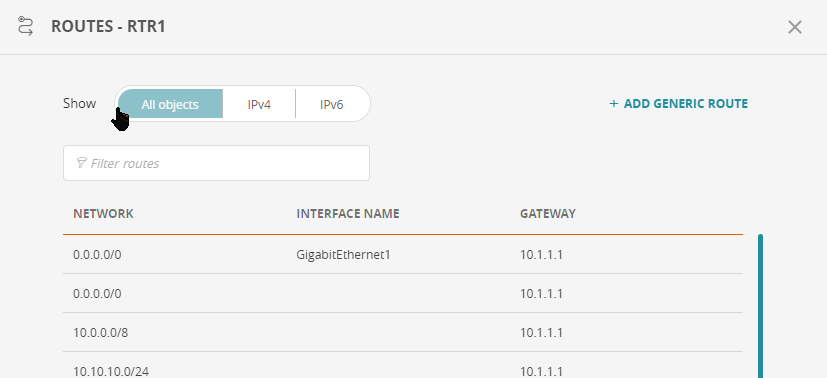This screenshot has width=827, height=378.
Task: Click the vertical scrollbar of routes table
Action: click(760, 306)
